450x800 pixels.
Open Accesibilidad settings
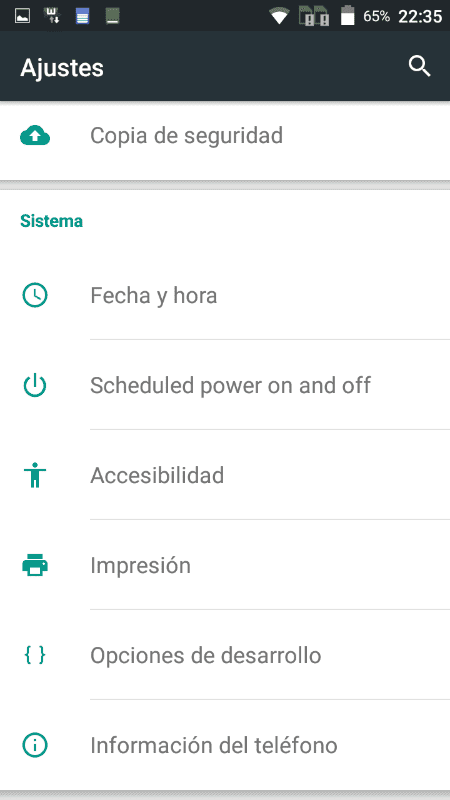[x=225, y=475]
